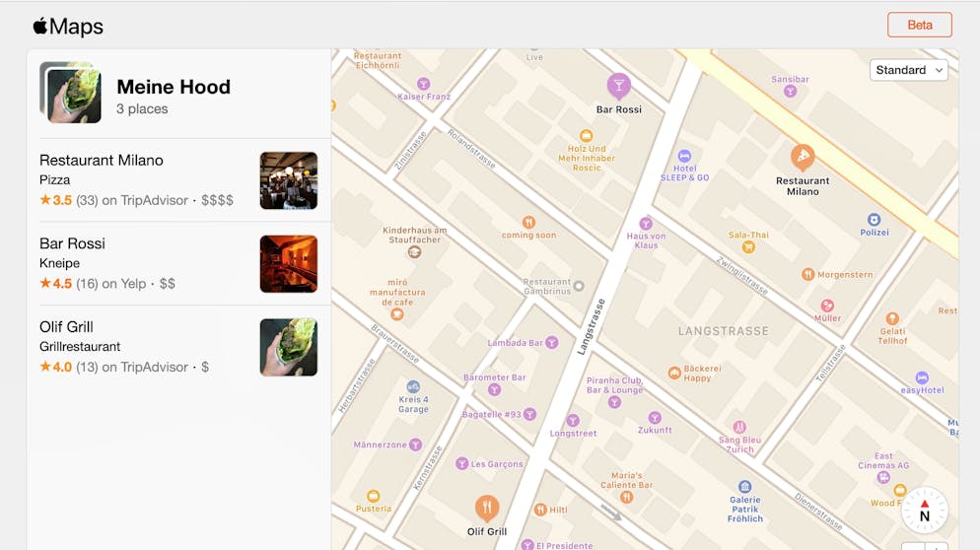
Task: Select the Sang Bleu Zurich marker
Action: 739,428
